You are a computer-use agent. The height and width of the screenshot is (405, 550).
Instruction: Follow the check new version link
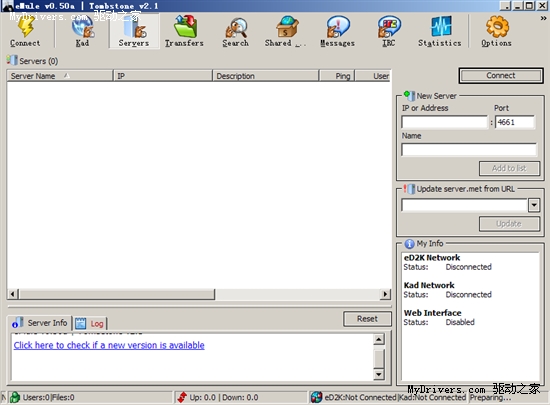click(109, 345)
